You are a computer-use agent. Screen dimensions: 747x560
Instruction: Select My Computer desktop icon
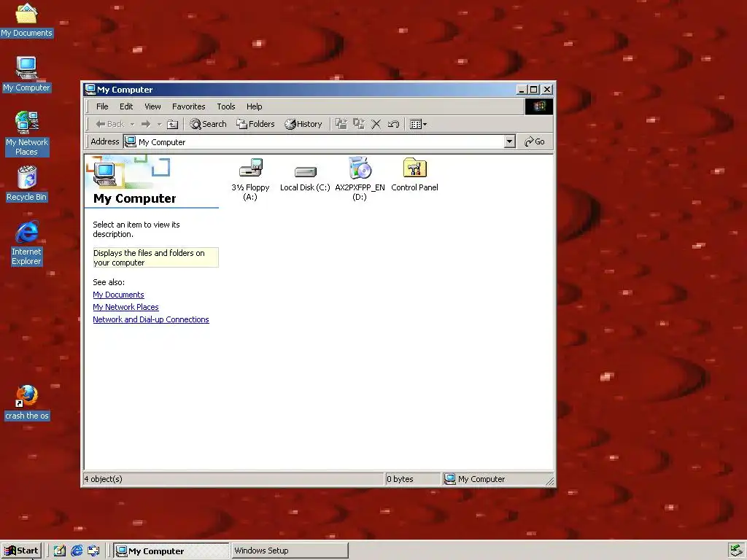(x=26, y=74)
